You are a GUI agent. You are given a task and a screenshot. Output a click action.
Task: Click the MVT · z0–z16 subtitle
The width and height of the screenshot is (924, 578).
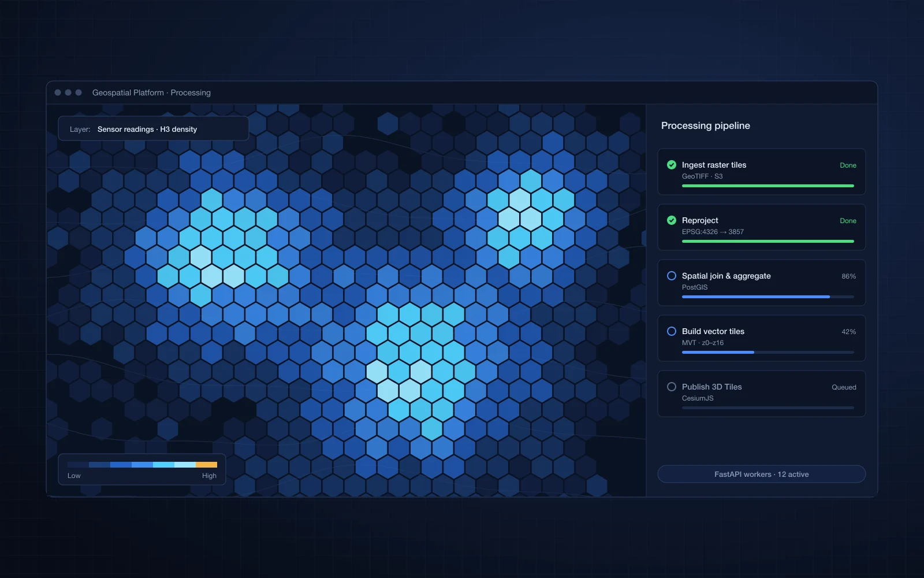click(x=703, y=343)
